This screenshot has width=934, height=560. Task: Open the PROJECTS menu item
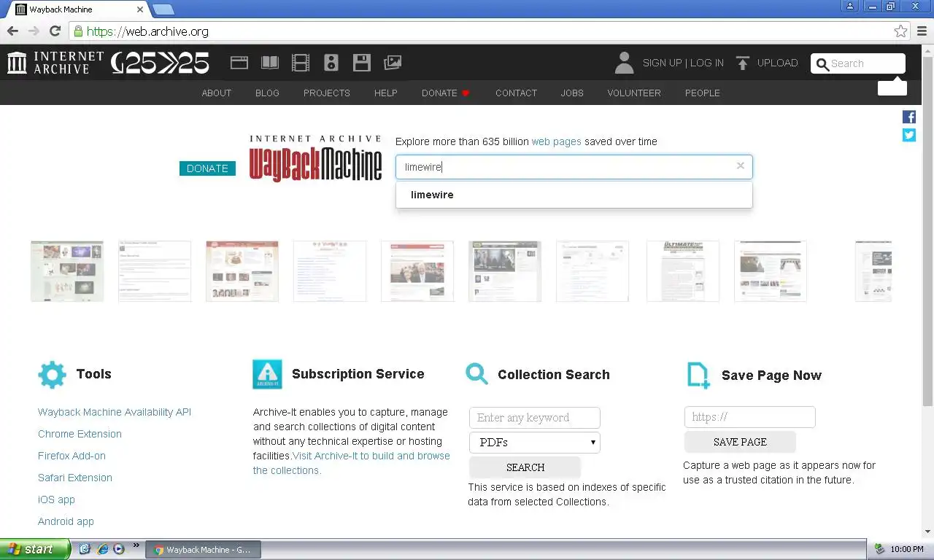click(327, 93)
